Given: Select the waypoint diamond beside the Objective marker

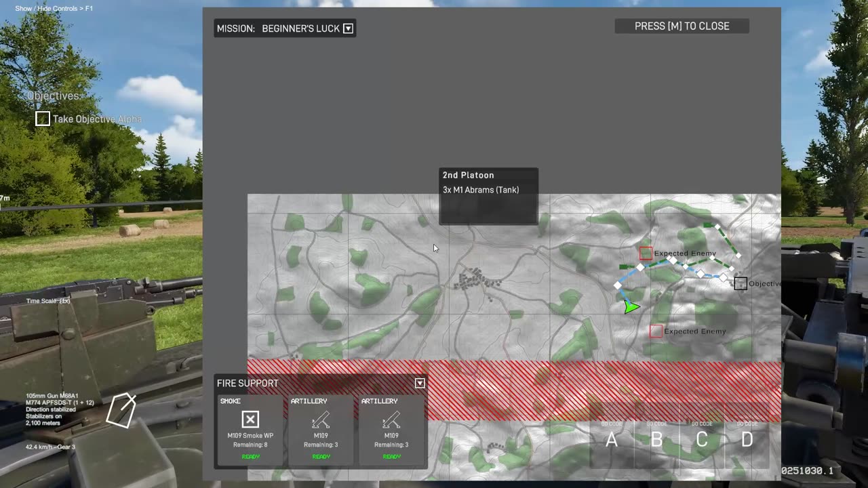Looking at the screenshot, I should (724, 277).
